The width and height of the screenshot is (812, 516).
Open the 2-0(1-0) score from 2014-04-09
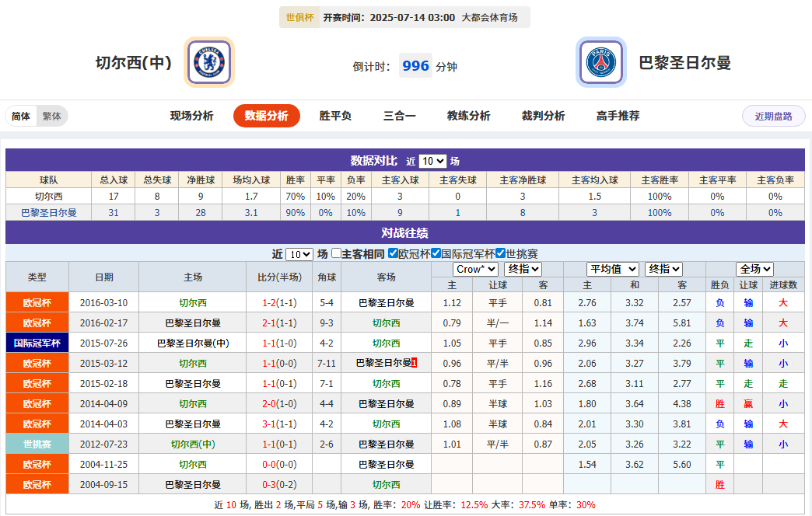click(x=280, y=403)
